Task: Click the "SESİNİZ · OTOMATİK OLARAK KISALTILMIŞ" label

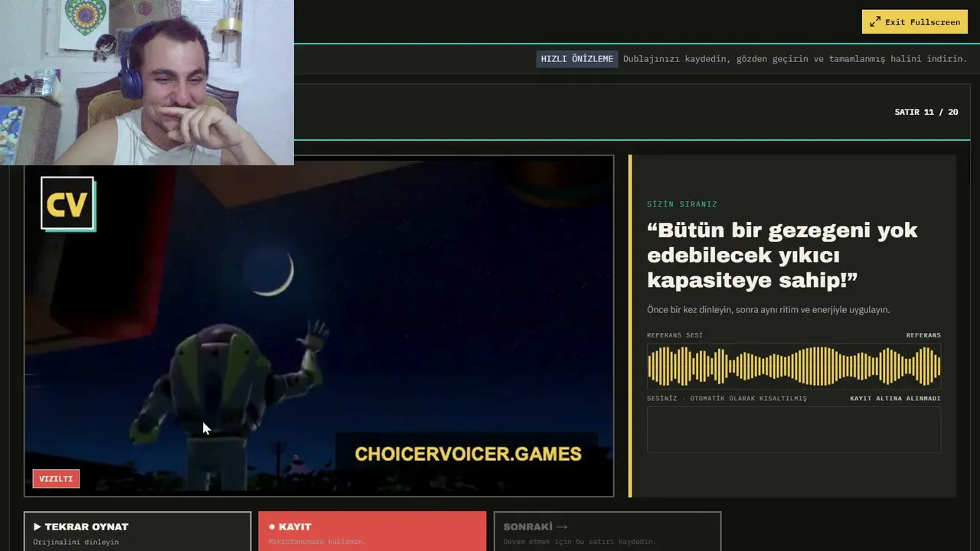Action: 727,399
